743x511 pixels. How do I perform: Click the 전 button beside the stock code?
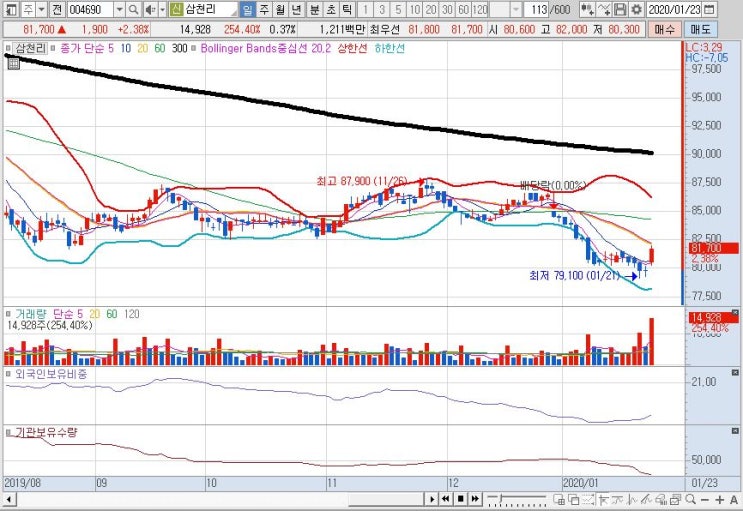[56, 9]
